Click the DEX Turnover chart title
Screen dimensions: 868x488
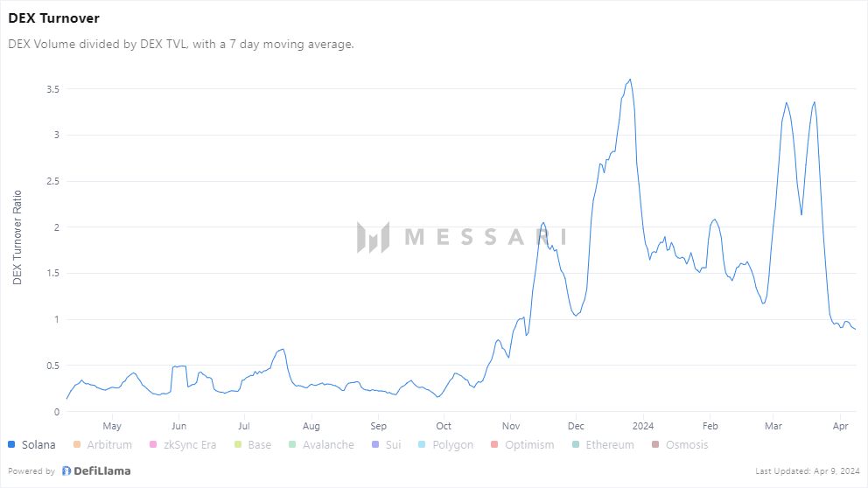pos(53,18)
